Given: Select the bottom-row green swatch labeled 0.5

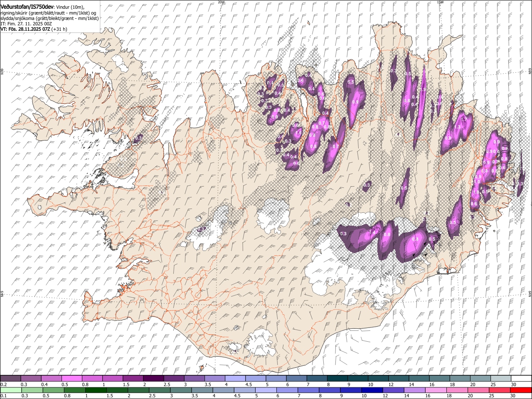Looking at the screenshot, I should tap(53, 390).
